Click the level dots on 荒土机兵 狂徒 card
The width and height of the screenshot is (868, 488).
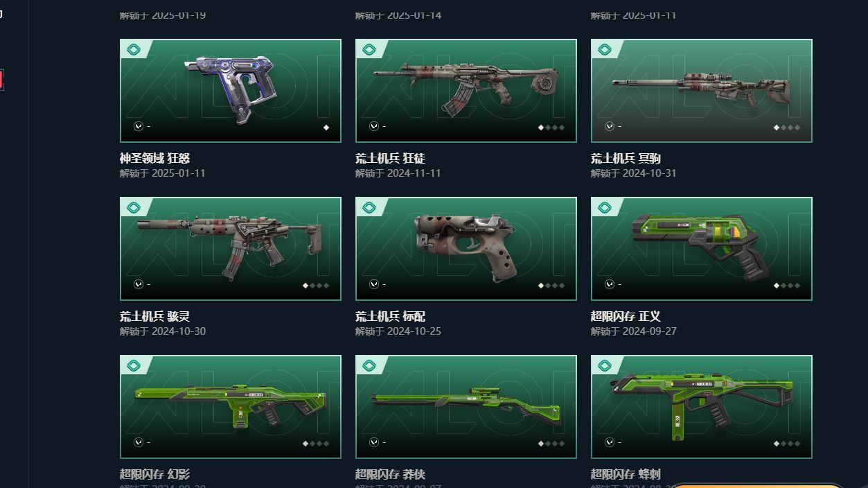pyautogui.click(x=552, y=128)
